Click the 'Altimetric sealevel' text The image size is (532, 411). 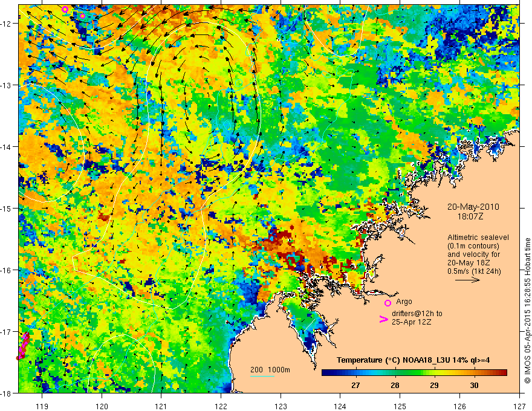point(478,238)
